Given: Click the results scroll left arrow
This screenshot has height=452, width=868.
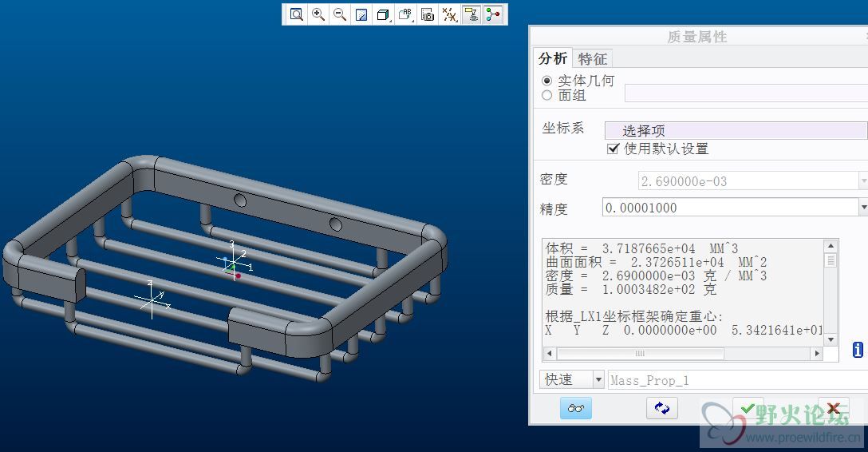Looking at the screenshot, I should 549,354.
